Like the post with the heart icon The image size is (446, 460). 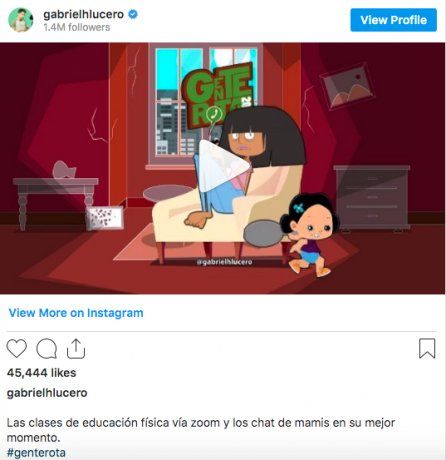[x=17, y=348]
